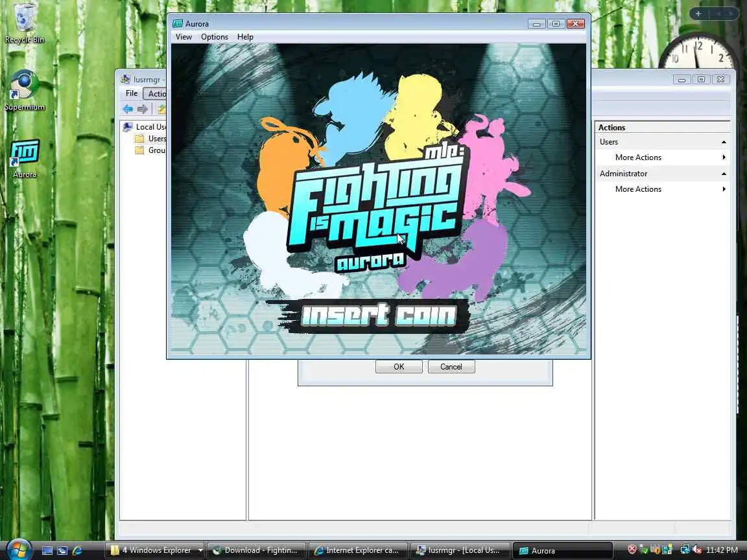Open the Recycle Bin desktop icon

pyautogui.click(x=24, y=23)
